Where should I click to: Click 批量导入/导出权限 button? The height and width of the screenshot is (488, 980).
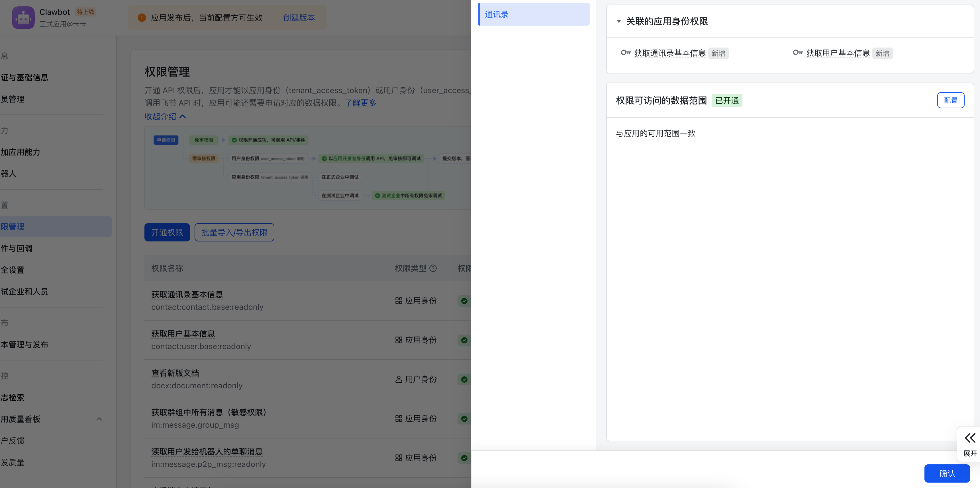point(234,232)
